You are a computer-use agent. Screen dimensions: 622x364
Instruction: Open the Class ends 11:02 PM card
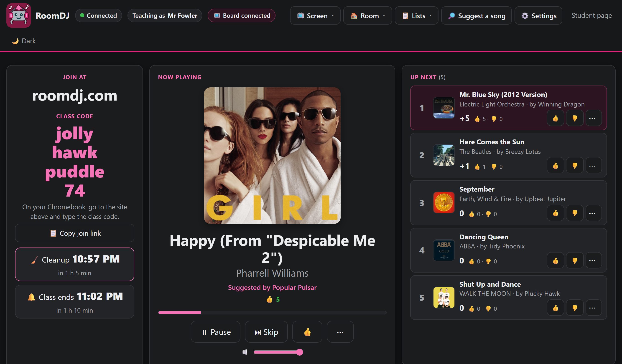coord(74,302)
